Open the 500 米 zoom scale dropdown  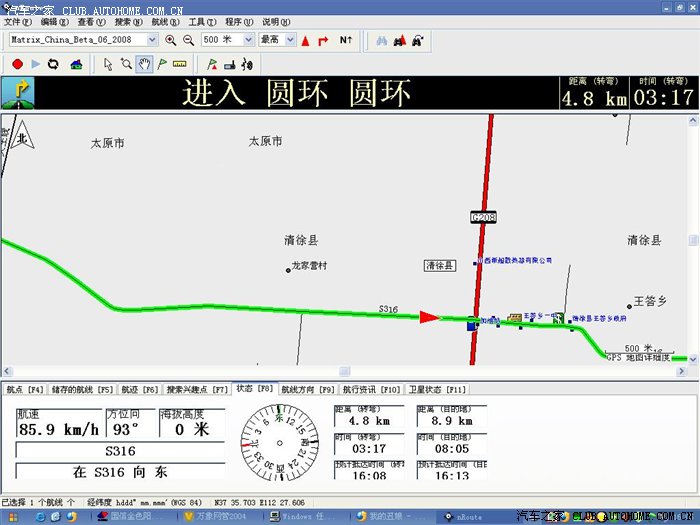[246, 40]
